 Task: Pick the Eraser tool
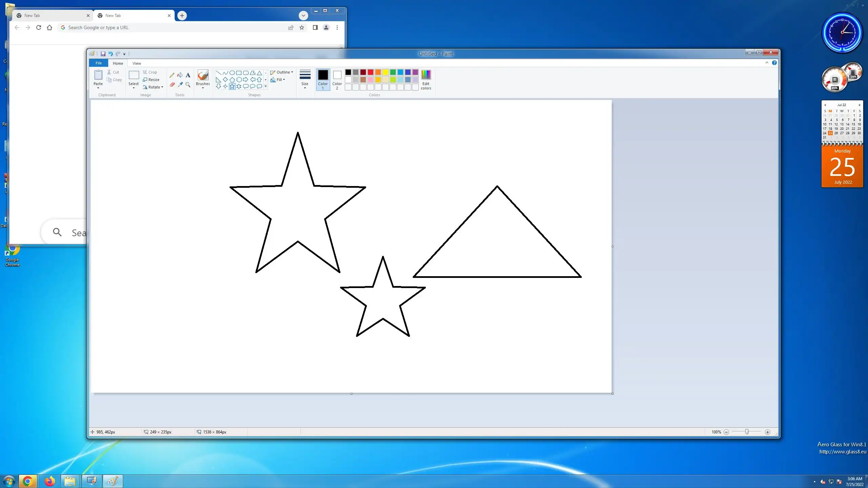172,85
